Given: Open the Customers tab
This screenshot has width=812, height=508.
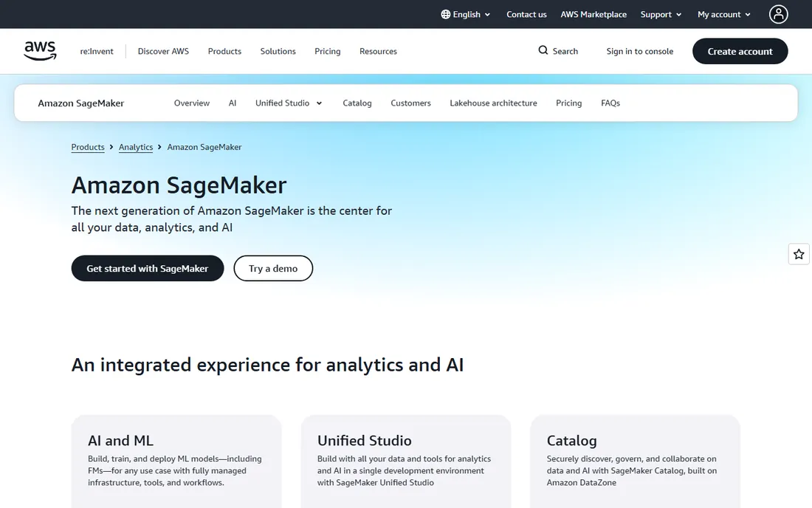Looking at the screenshot, I should [410, 103].
